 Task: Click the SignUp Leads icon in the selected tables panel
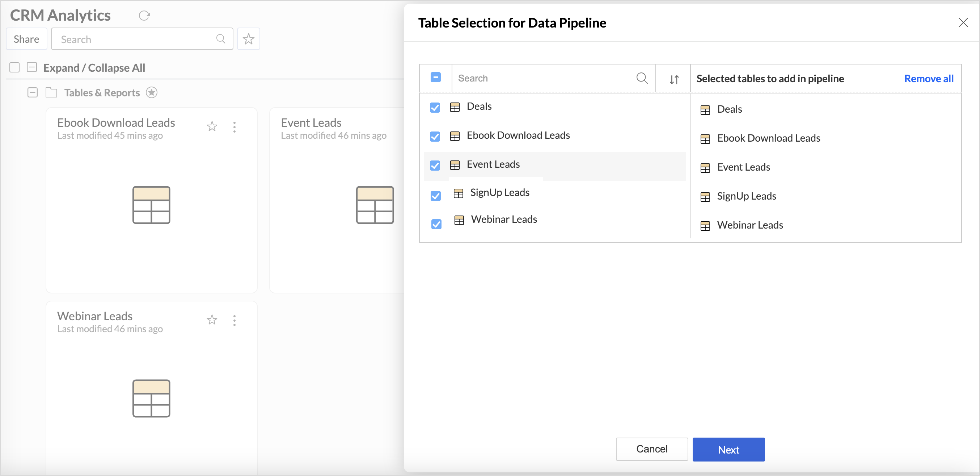coord(705,197)
